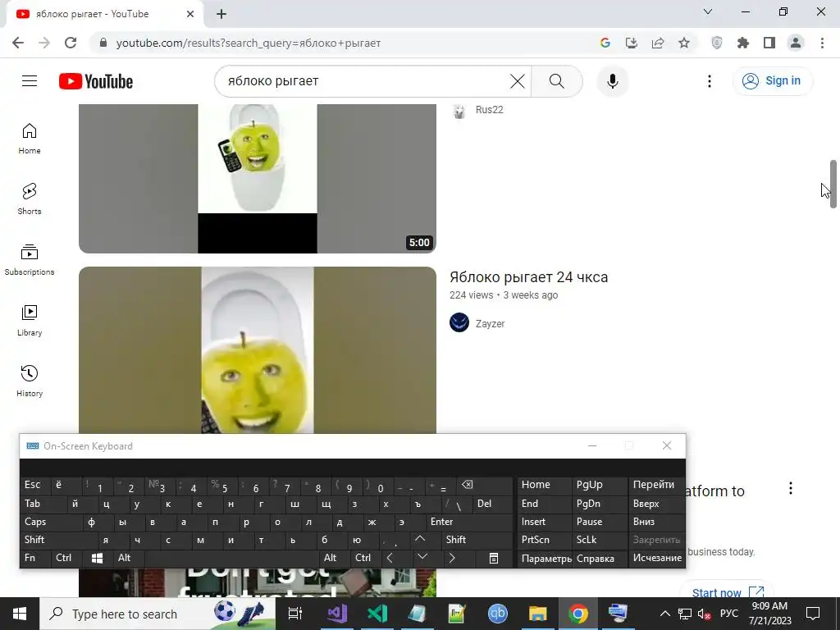Open a new browser tab
This screenshot has height=630, width=840.
point(221,14)
